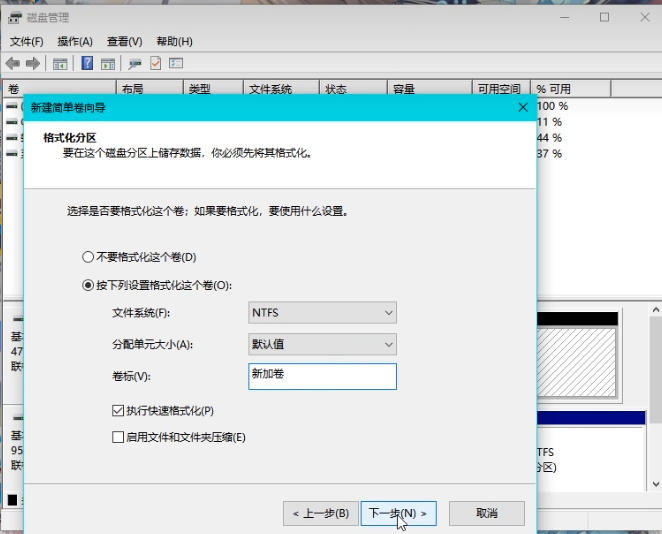Click the checkmark properties toolbar icon
Screen dimensions: 662x534
pyautogui.click(x=155, y=63)
